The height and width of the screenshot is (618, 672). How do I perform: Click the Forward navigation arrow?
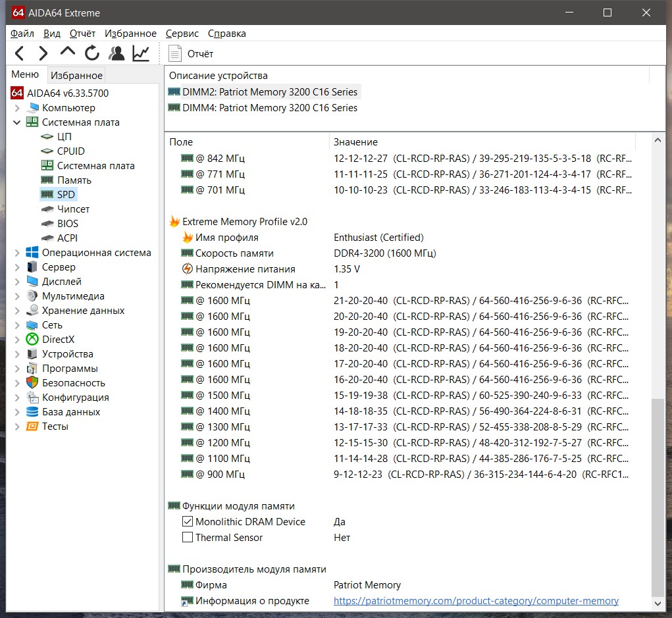click(x=43, y=53)
